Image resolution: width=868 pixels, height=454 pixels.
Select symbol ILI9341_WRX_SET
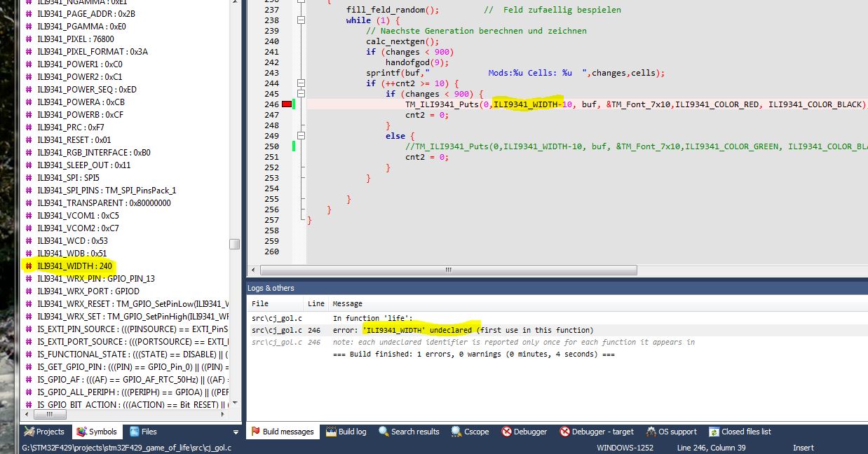pos(133,317)
